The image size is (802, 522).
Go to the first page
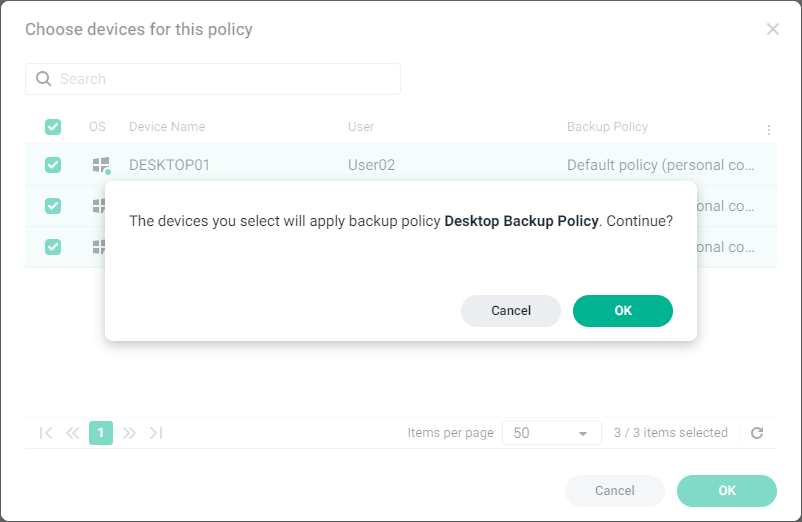coord(46,433)
